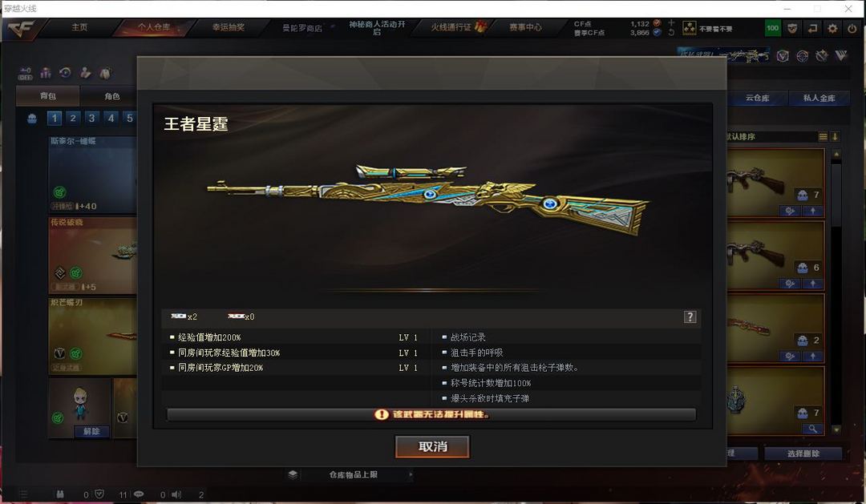Viewport: 866px width, 504px height.
Task: Open the question mark help icon
Action: [690, 317]
